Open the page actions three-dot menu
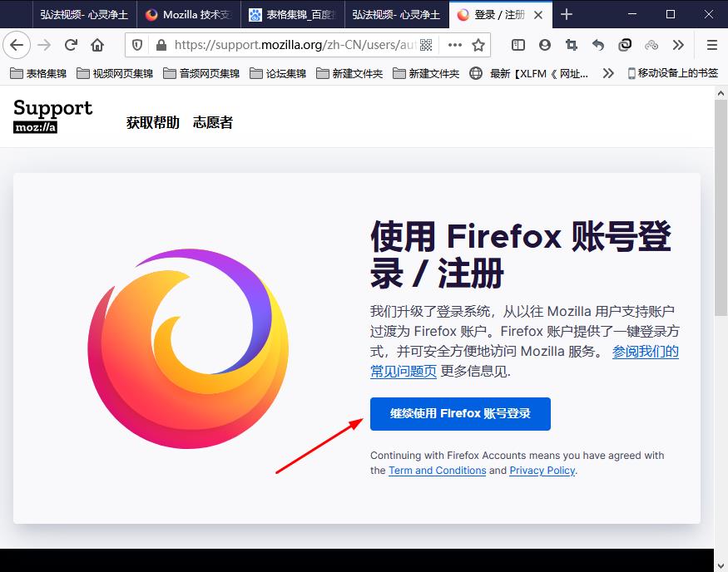The height and width of the screenshot is (572, 728). click(454, 45)
